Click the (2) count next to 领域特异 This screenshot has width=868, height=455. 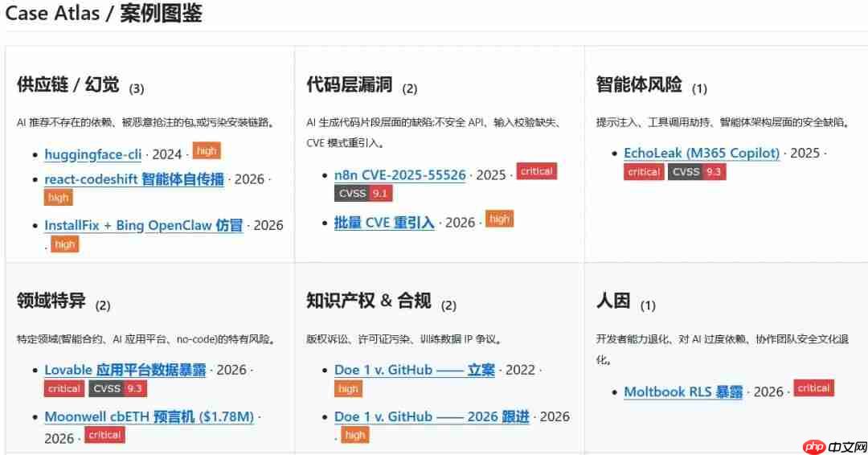point(103,305)
